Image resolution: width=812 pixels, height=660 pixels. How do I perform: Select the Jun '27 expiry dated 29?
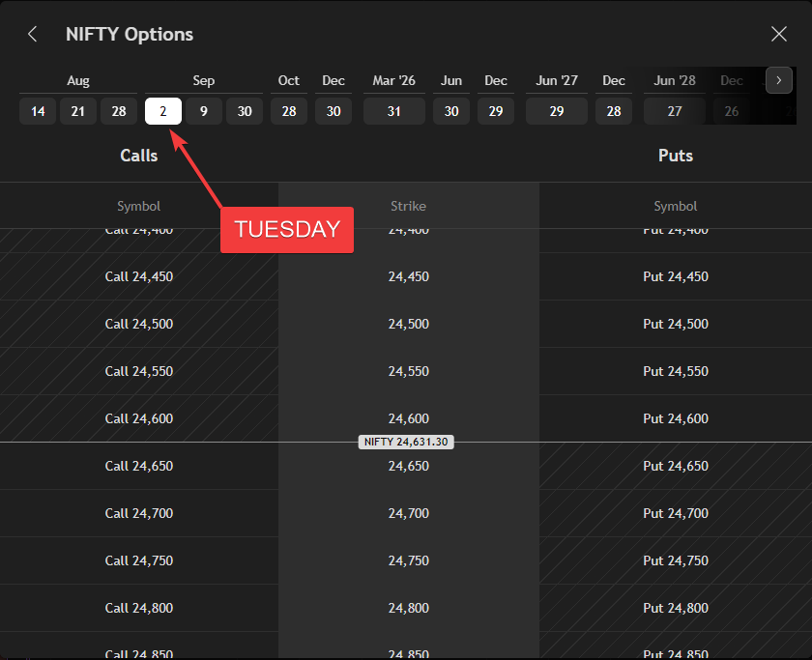pyautogui.click(x=557, y=111)
